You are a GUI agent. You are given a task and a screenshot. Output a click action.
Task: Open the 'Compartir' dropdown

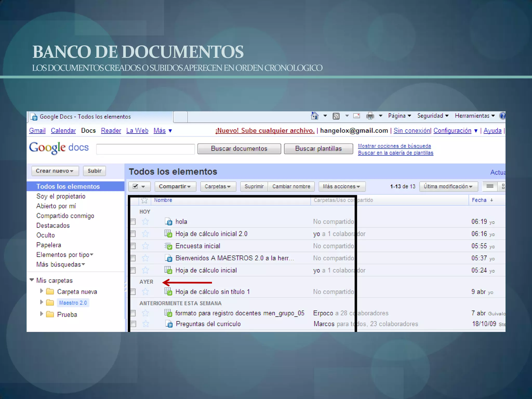click(x=175, y=187)
